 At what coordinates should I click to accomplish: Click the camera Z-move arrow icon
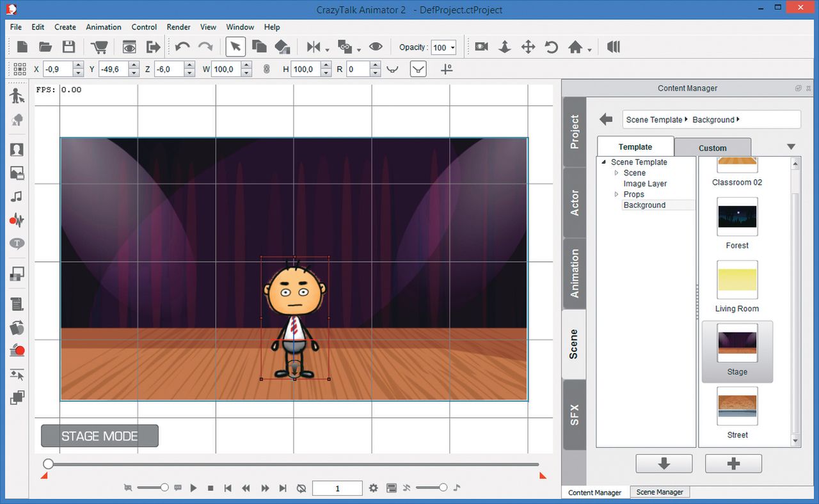(505, 47)
